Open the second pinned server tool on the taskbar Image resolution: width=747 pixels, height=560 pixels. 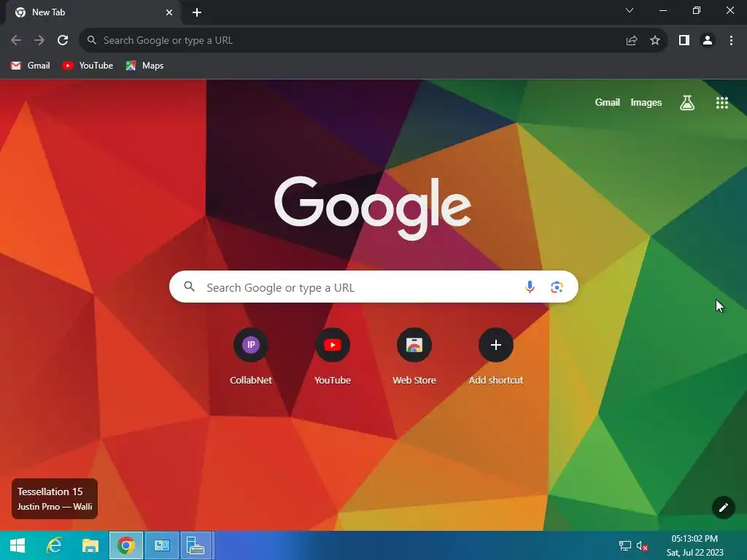196,545
